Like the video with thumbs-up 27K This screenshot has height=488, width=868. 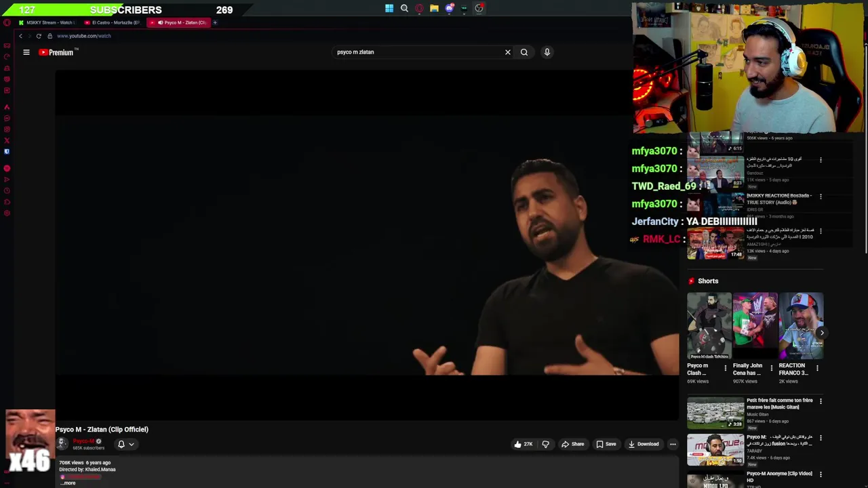[523, 445]
